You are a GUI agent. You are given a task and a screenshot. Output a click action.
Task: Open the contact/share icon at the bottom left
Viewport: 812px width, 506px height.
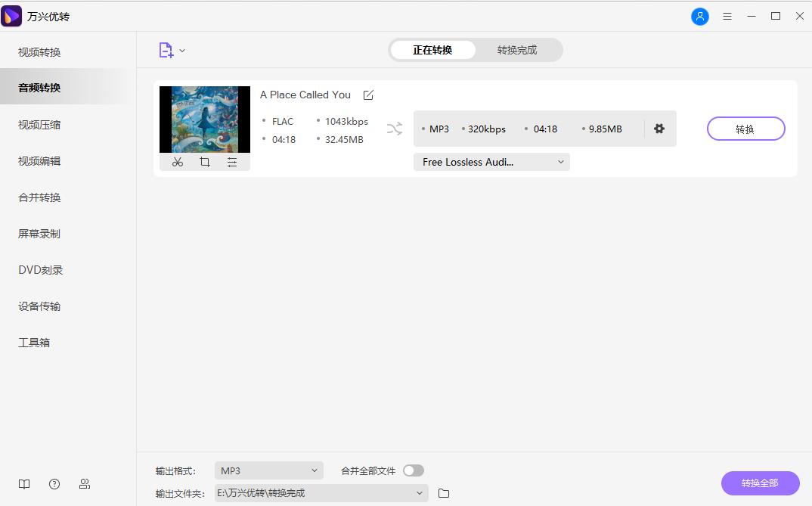(x=85, y=484)
